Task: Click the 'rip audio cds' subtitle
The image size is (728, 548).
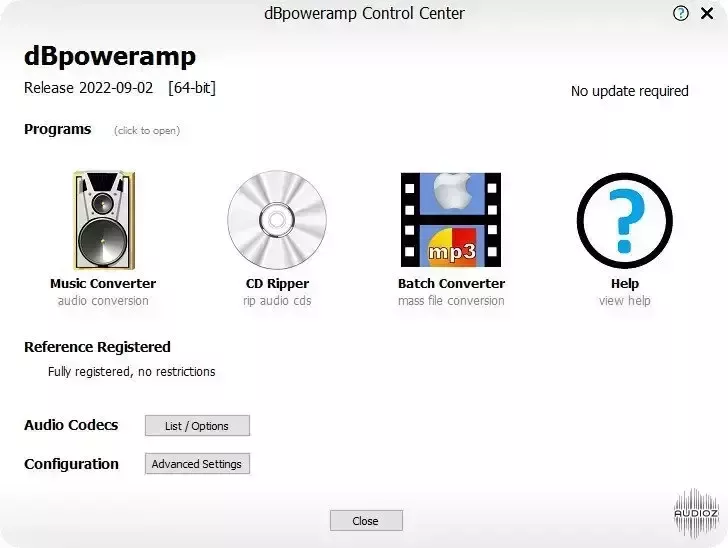Action: [277, 301]
